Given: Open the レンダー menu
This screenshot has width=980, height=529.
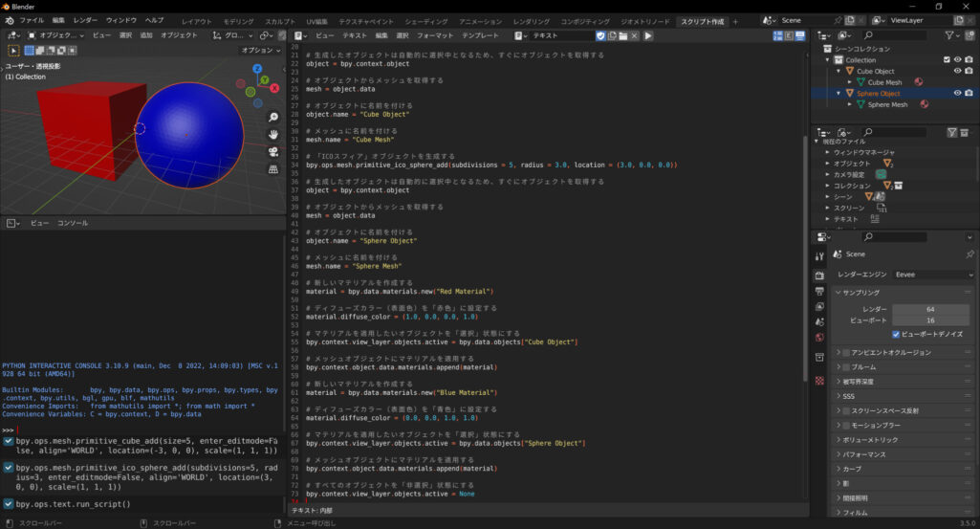Looking at the screenshot, I should [x=86, y=21].
